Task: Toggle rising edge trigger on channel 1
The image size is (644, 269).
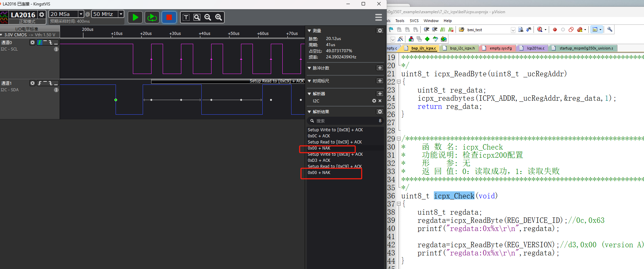Action: (x=40, y=83)
